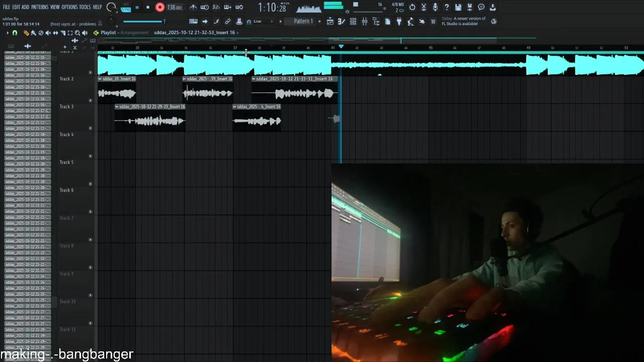Click the plus button next to Pattern 1

click(319, 21)
